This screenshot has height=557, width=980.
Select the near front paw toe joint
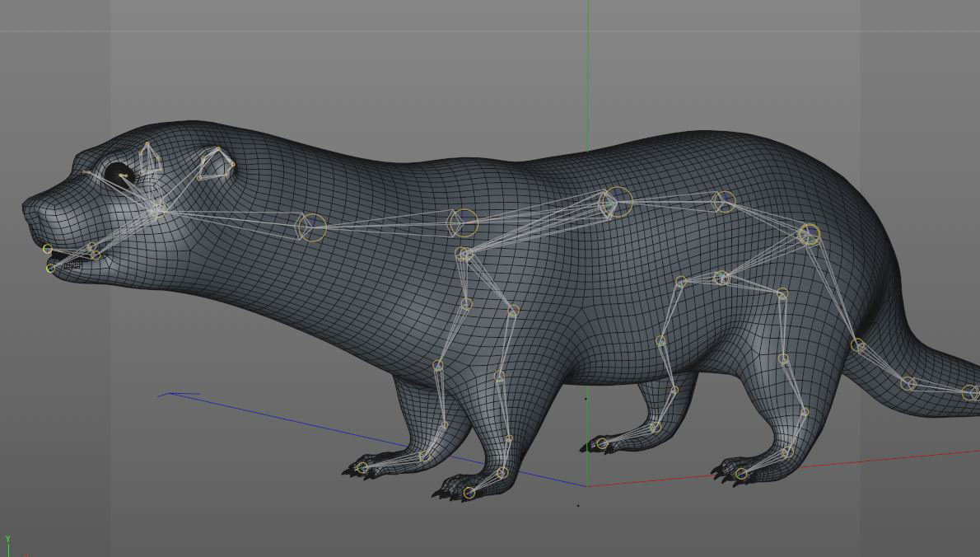pyautogui.click(x=469, y=493)
